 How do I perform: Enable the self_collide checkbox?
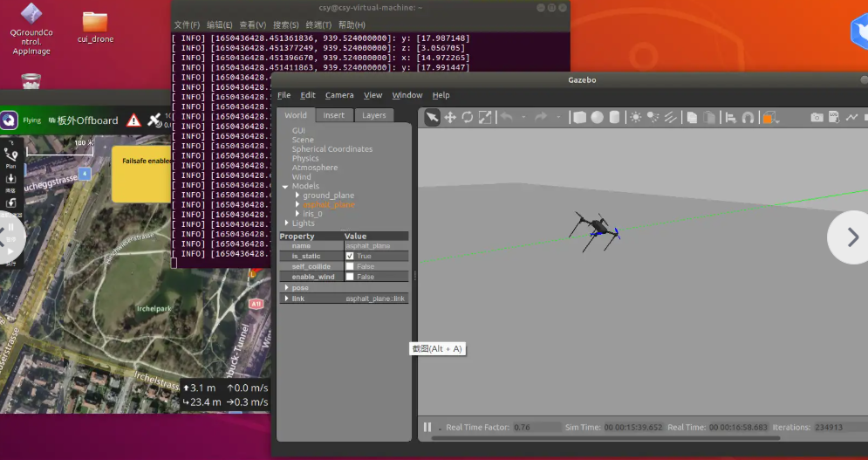pos(350,266)
